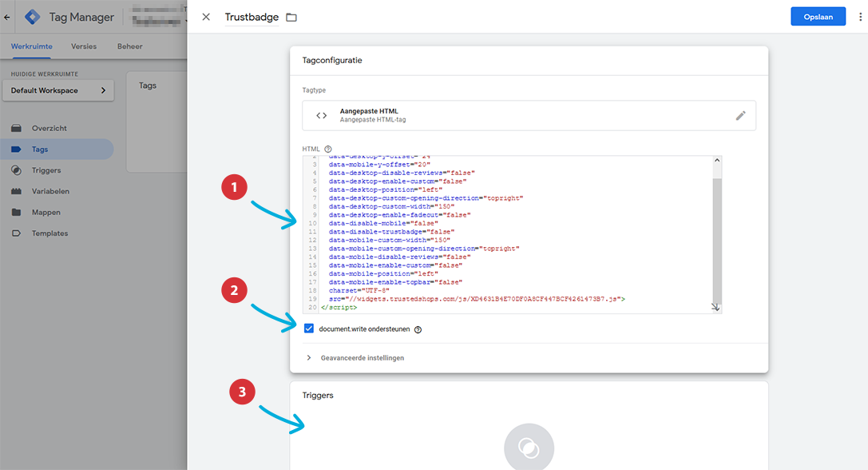Open help for document.write ondersteunen
This screenshot has width=868, height=470.
pos(418,329)
